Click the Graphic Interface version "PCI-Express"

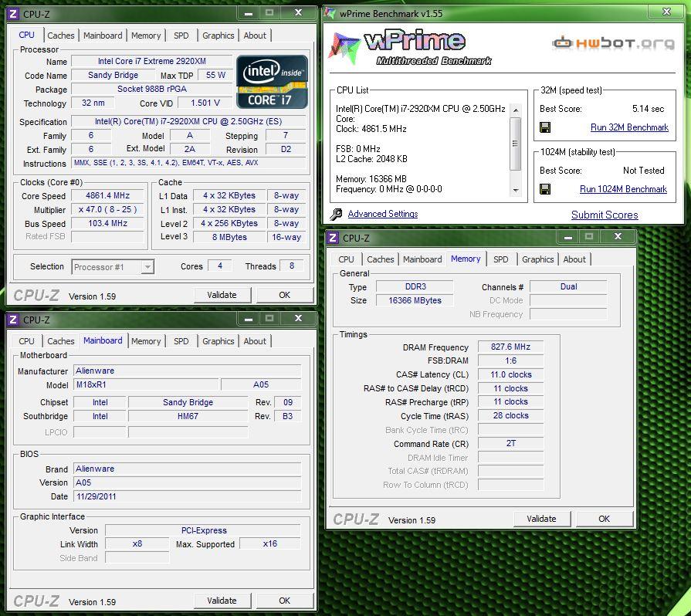click(x=204, y=530)
